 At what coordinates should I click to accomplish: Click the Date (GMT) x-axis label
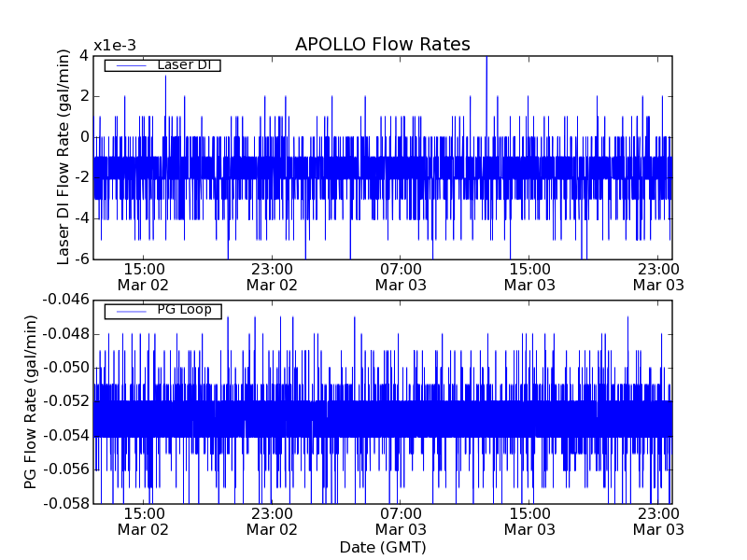(382, 547)
